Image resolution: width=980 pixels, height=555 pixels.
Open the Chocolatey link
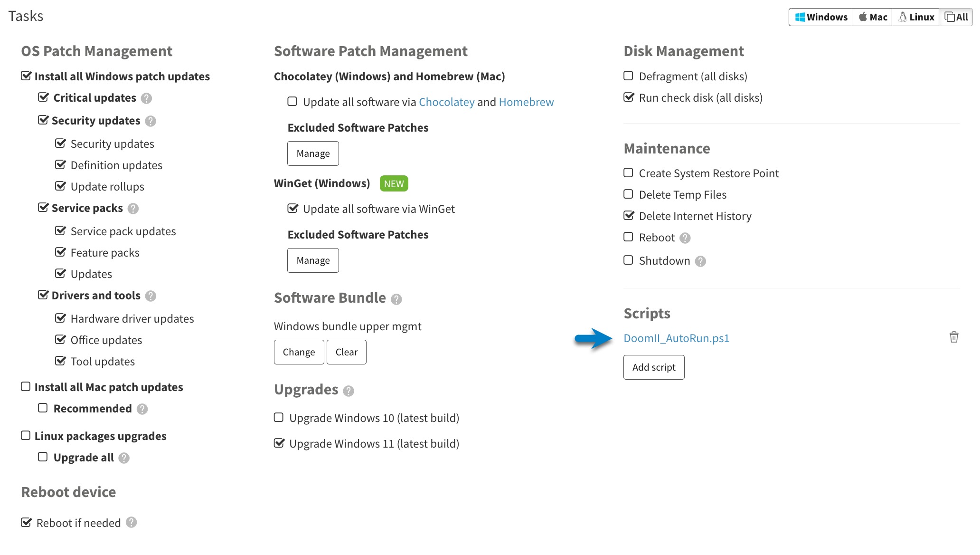point(447,102)
